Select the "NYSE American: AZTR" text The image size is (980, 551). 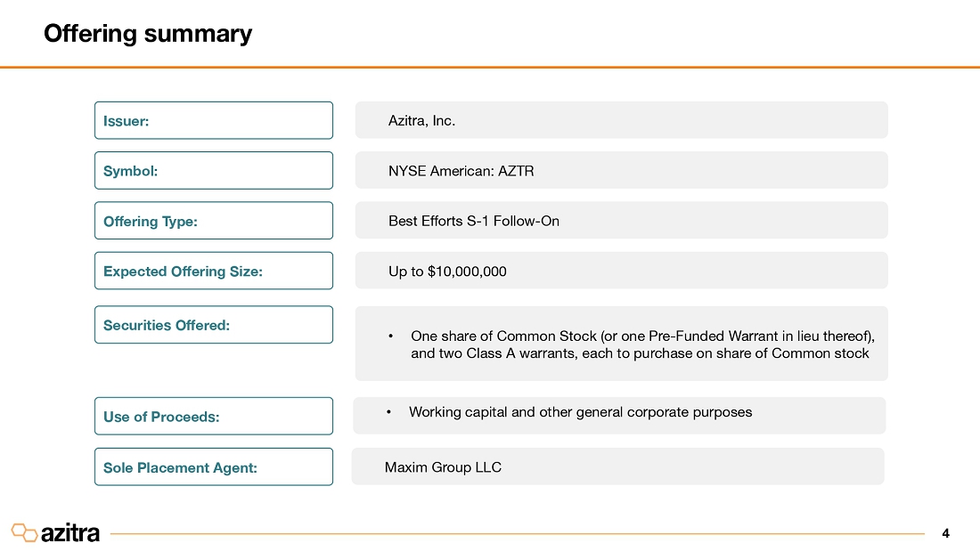pyautogui.click(x=461, y=170)
